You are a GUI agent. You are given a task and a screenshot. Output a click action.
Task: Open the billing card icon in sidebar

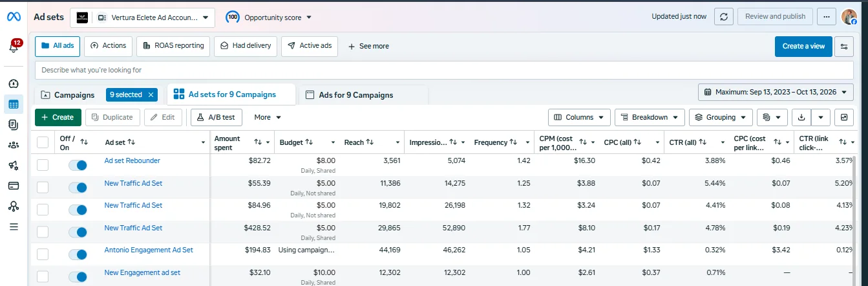point(14,186)
